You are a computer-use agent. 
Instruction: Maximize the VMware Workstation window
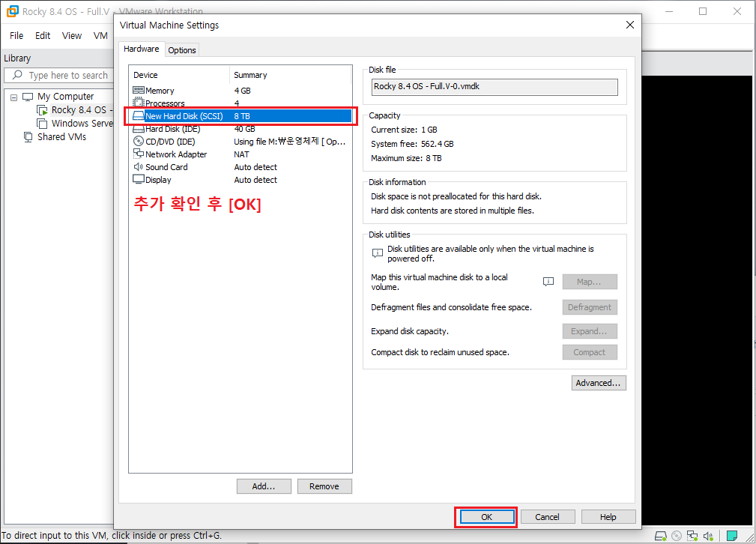[703, 11]
